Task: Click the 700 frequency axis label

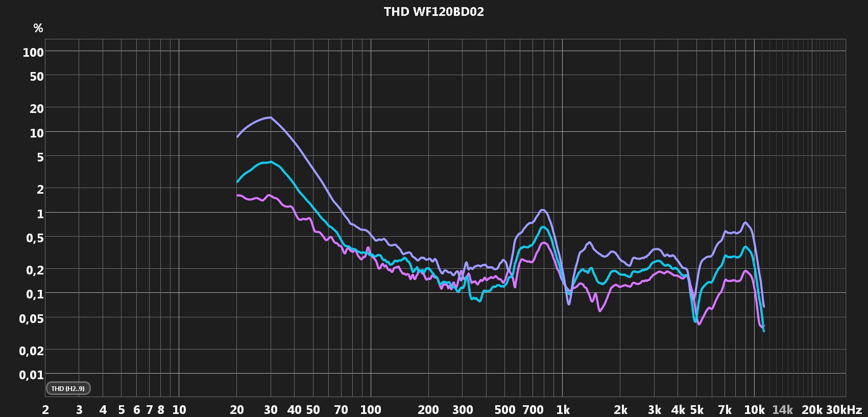Action: pyautogui.click(x=533, y=410)
